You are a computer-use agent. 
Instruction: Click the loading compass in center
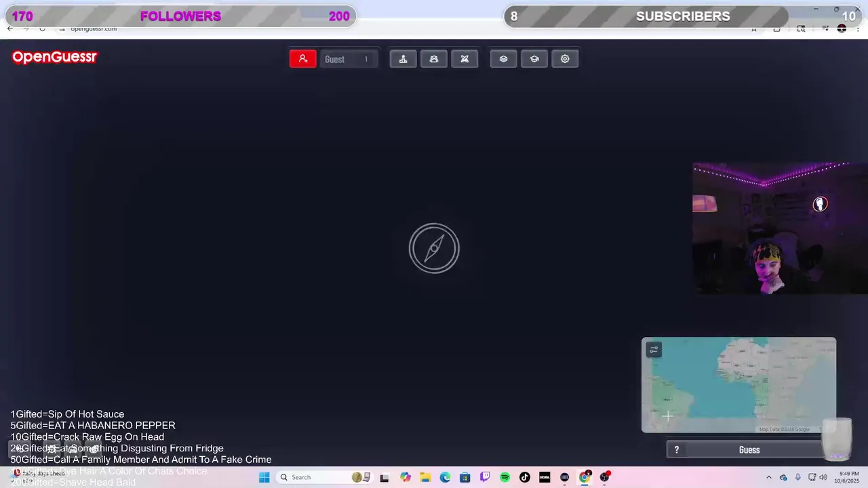(x=434, y=248)
